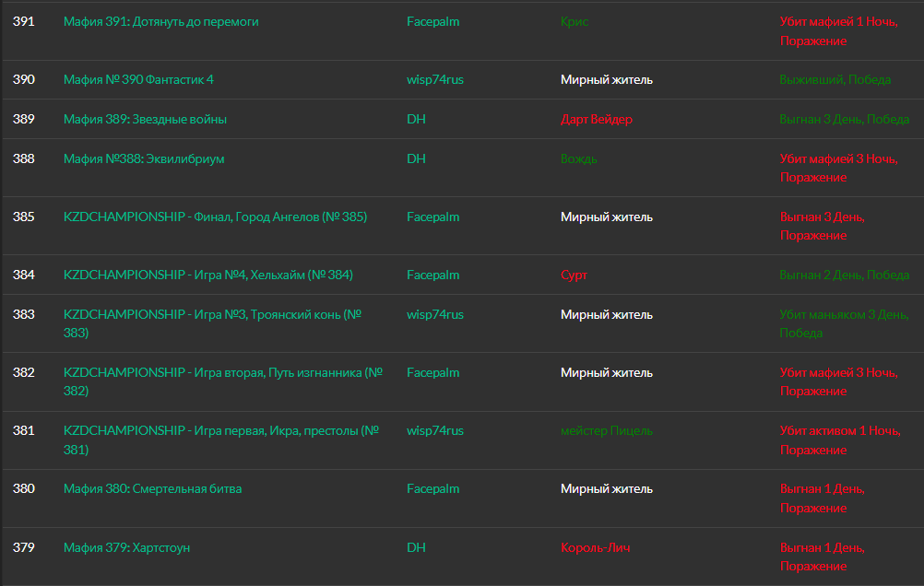Image resolution: width=924 pixels, height=586 pixels.
Task: Open host DH in Хартстоун row
Action: point(416,547)
